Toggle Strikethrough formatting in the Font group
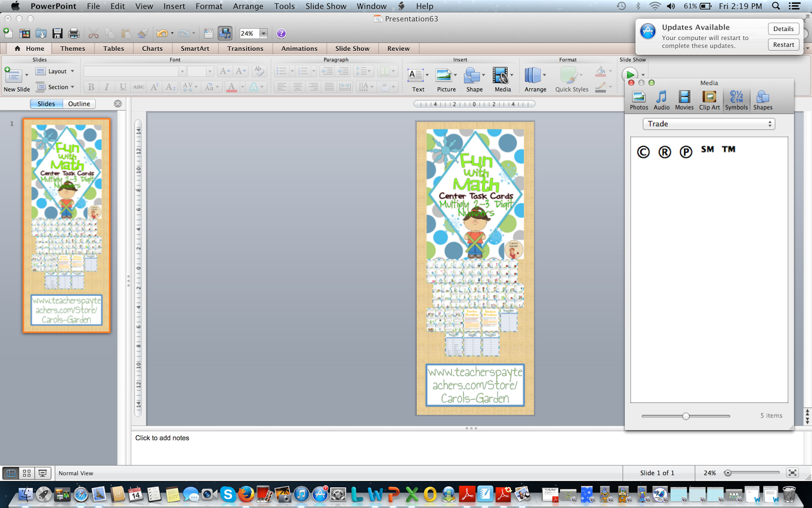 (x=139, y=87)
